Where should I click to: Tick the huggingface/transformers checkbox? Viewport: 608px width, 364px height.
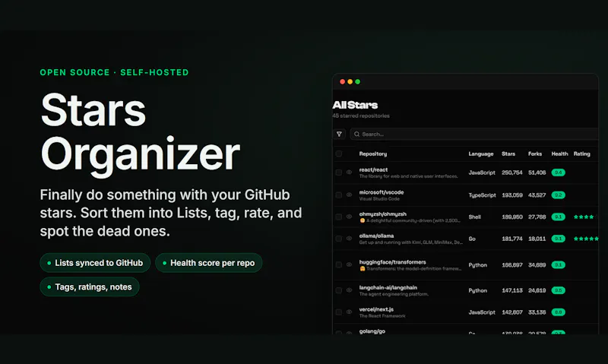(339, 264)
